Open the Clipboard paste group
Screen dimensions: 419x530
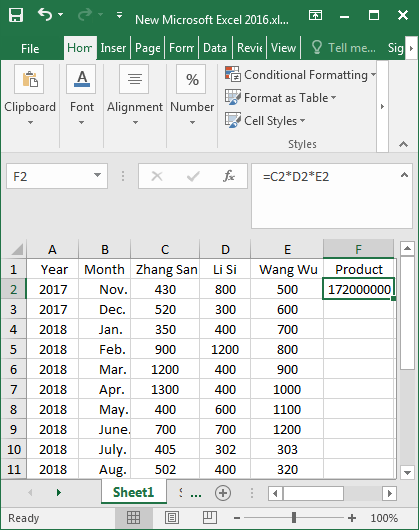point(30,95)
